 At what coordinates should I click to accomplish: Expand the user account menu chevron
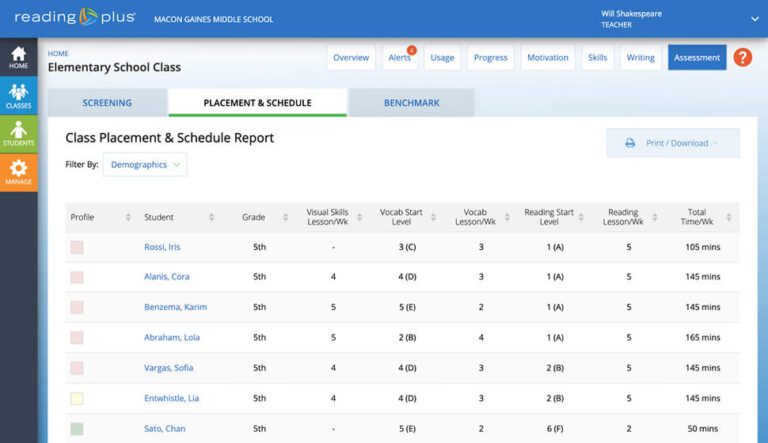(754, 19)
